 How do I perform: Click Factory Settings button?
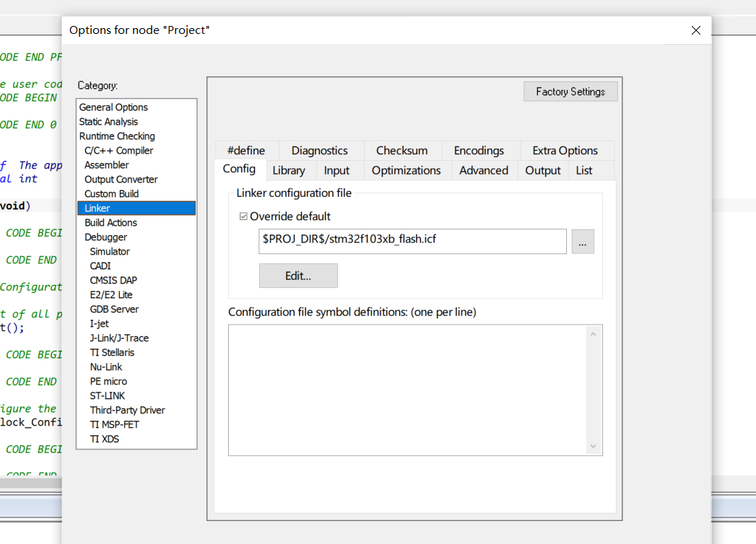(x=570, y=92)
